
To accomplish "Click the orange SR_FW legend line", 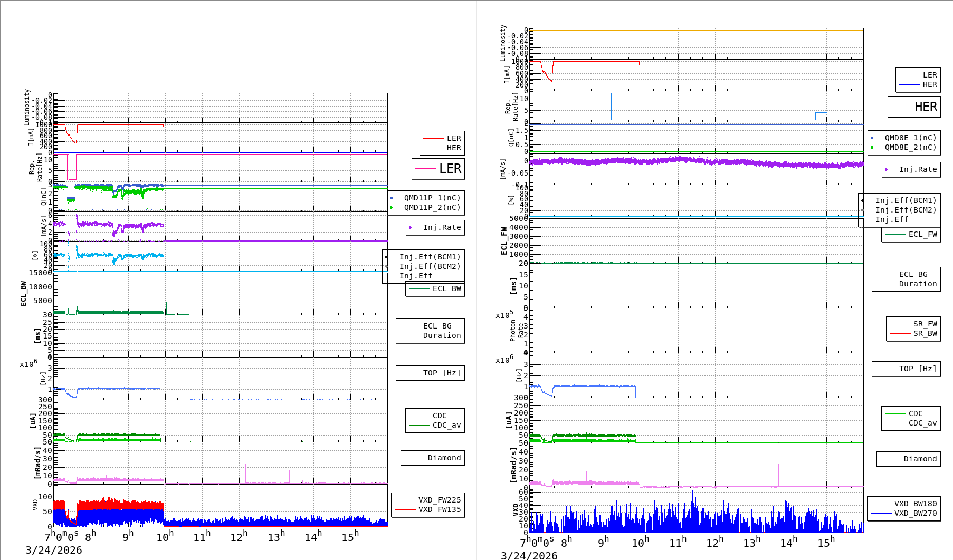I will coord(900,324).
